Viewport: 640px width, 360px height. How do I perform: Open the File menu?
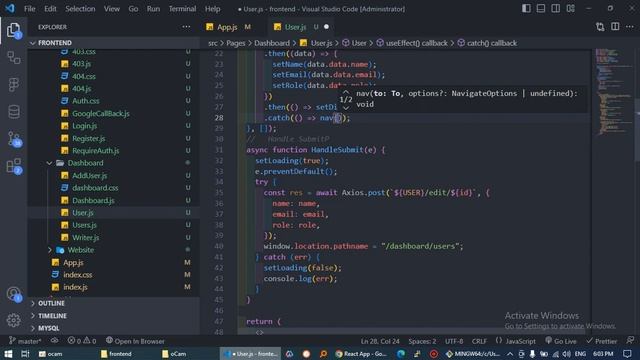(30, 9)
